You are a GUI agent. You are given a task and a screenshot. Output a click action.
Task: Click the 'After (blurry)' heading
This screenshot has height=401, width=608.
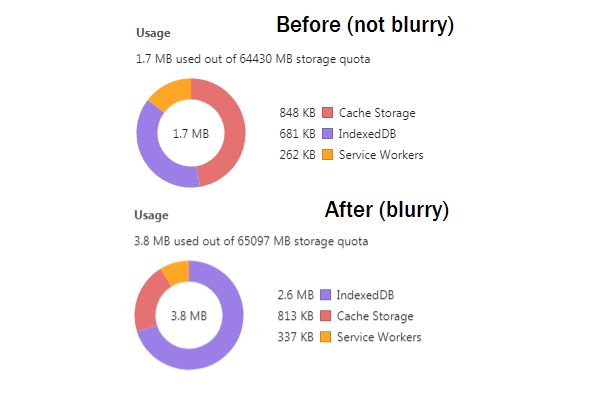tap(387, 210)
